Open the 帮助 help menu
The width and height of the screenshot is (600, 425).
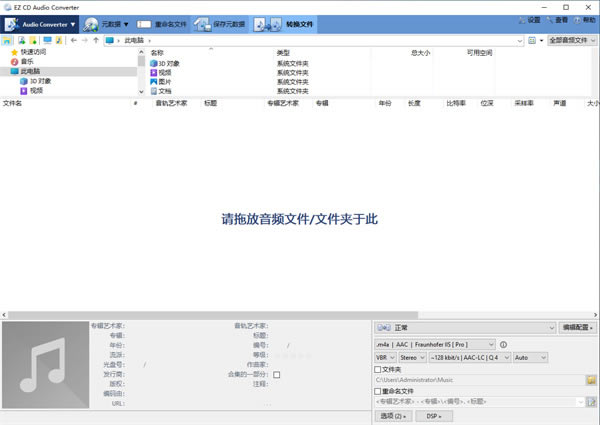[x=585, y=20]
